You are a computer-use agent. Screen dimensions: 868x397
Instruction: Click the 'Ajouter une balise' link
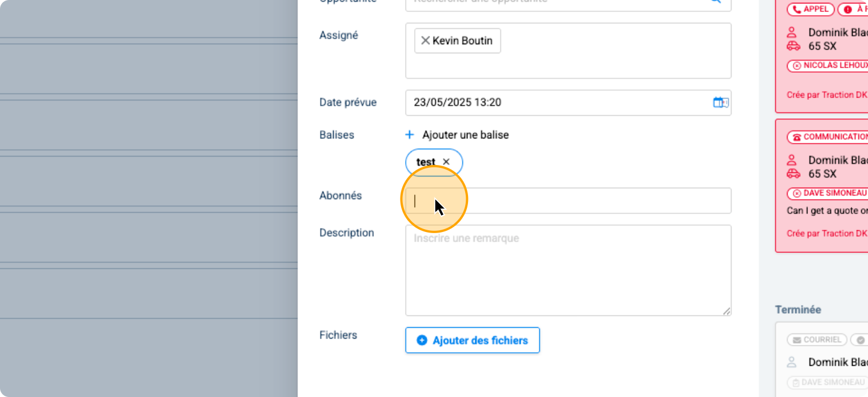click(465, 135)
